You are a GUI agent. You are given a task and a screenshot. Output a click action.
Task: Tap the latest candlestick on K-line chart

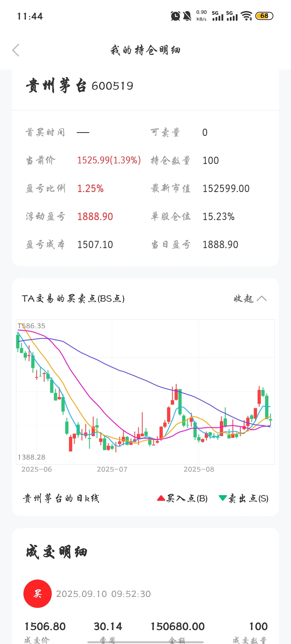click(271, 420)
